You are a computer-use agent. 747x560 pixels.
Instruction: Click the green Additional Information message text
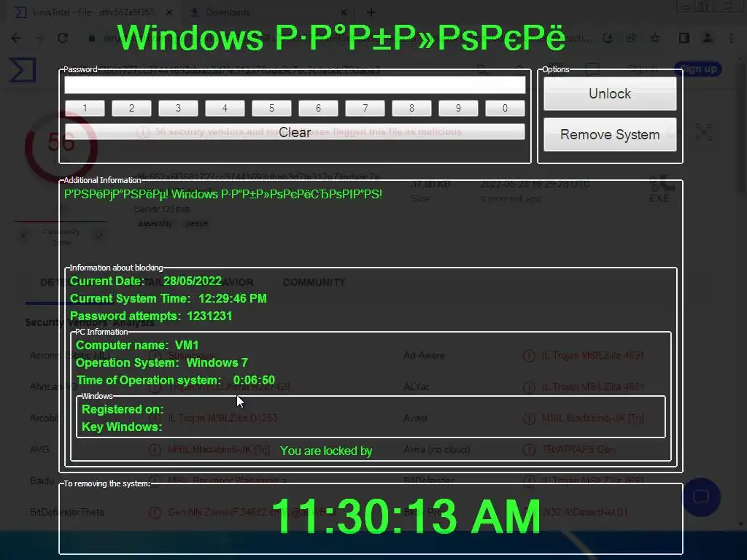pos(223,194)
